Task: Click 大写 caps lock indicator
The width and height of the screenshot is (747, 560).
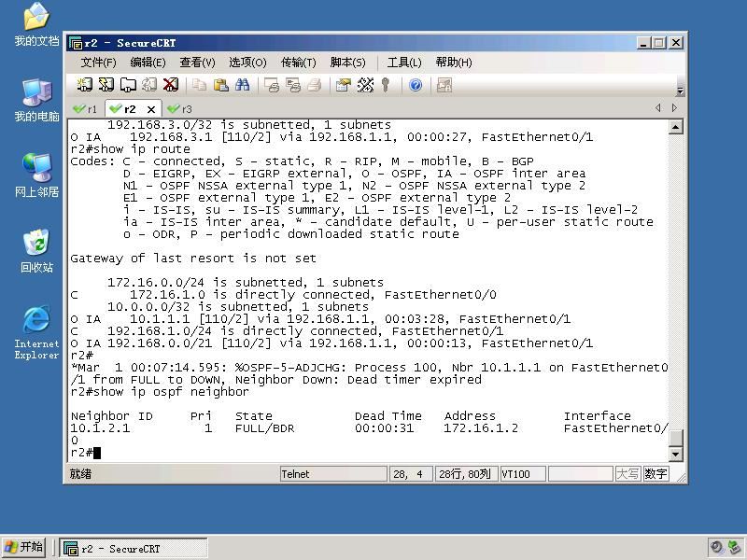Action: click(x=627, y=474)
